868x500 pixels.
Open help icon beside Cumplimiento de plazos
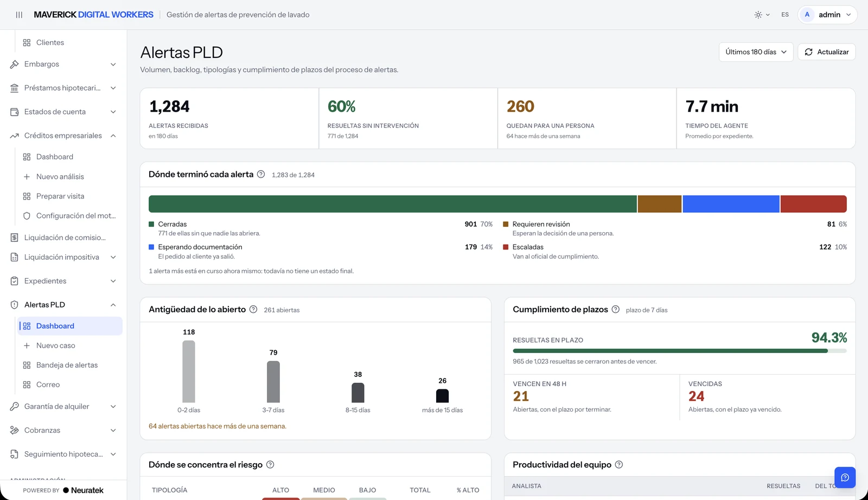coord(616,309)
